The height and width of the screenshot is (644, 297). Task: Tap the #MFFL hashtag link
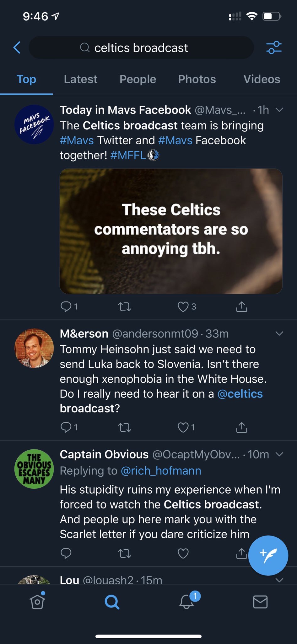128,155
